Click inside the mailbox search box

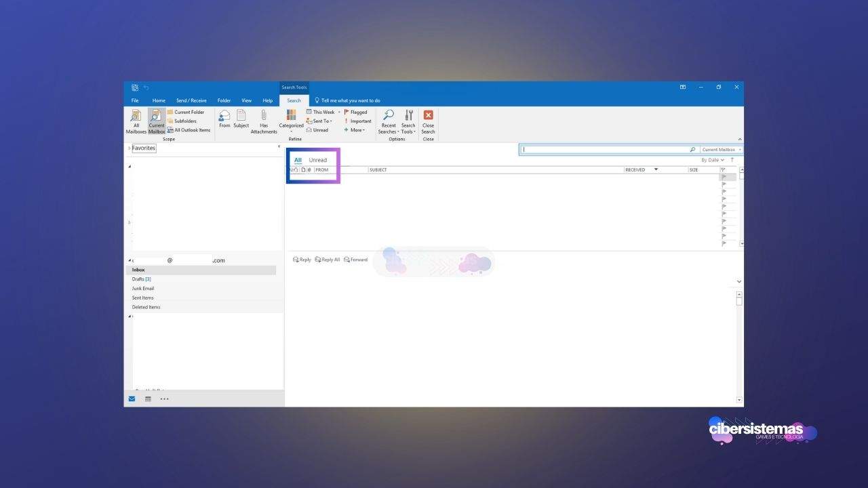coord(605,149)
